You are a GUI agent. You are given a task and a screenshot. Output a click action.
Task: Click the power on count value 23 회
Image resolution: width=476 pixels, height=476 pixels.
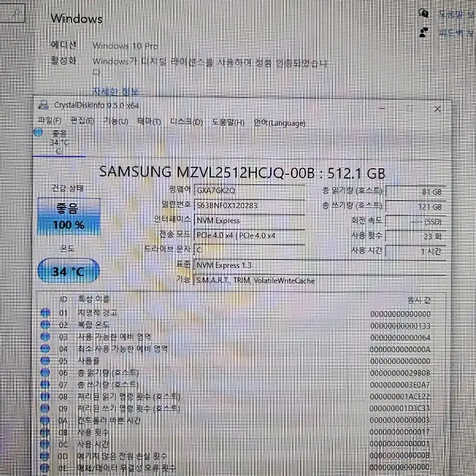(415, 236)
